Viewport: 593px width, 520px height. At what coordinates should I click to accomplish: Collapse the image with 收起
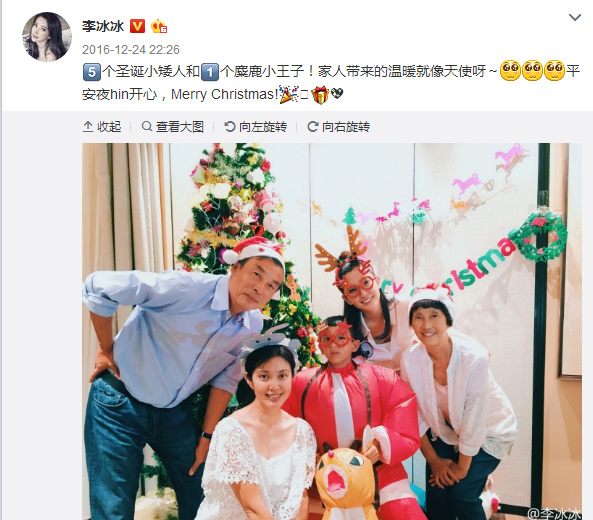[x=102, y=127]
